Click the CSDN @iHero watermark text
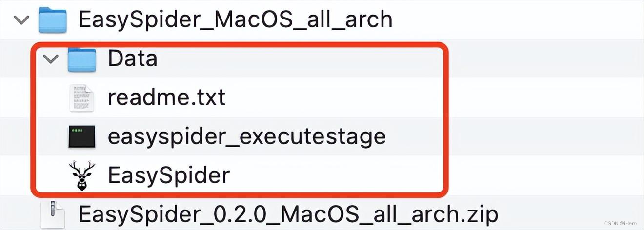644x230 pixels. [x=621, y=223]
